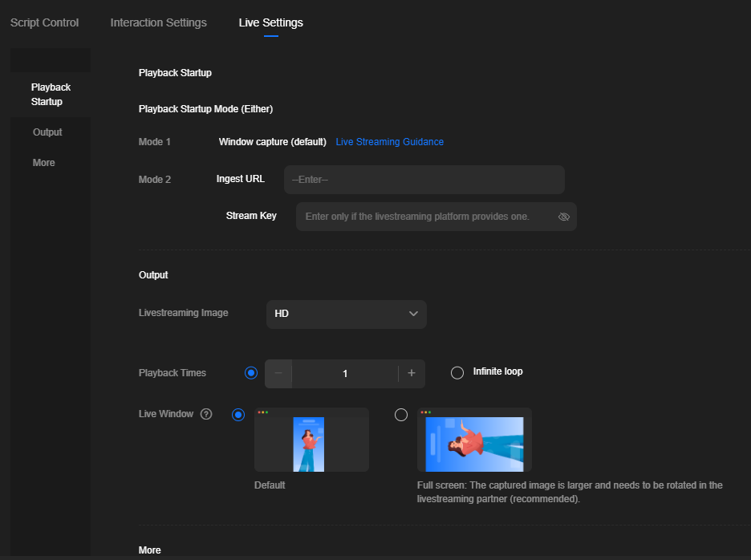This screenshot has width=751, height=560.
Task: Expand the dropdown chevron next to HD
Action: tap(413, 314)
